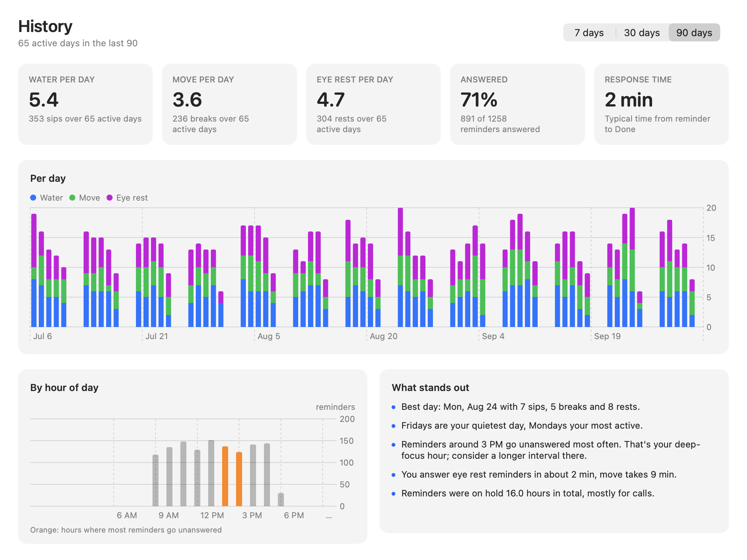Click the 12 PM hour label
The image size is (747, 560).
tap(212, 515)
